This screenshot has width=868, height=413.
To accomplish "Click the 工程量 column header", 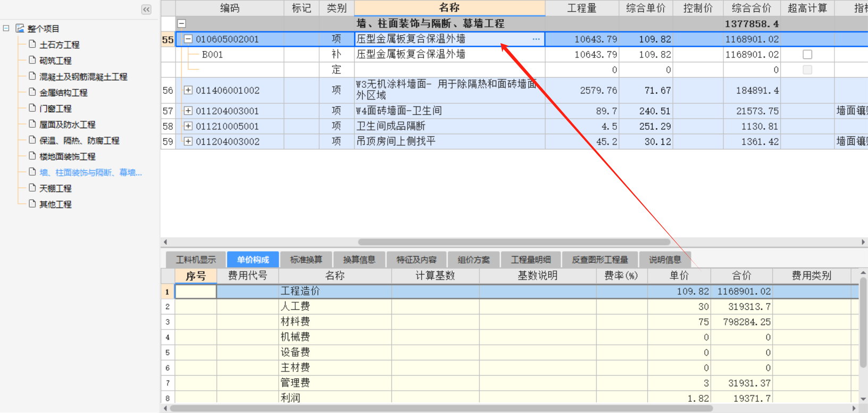I will (582, 8).
